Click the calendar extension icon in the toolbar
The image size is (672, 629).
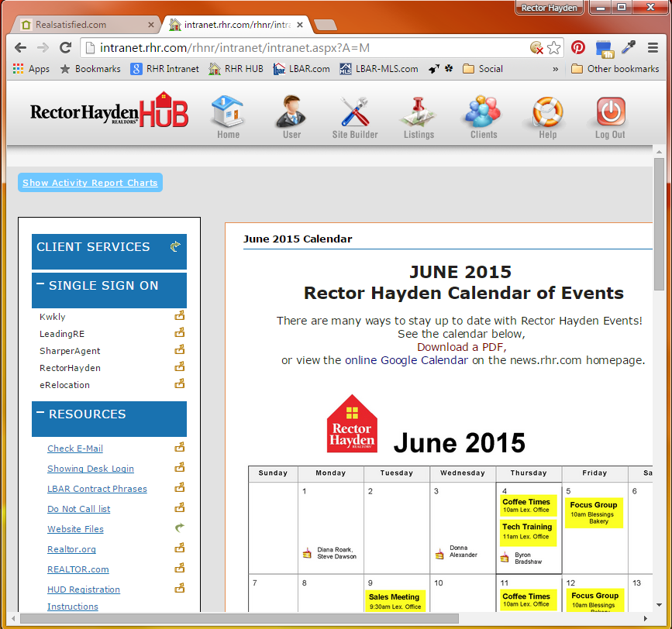point(605,48)
